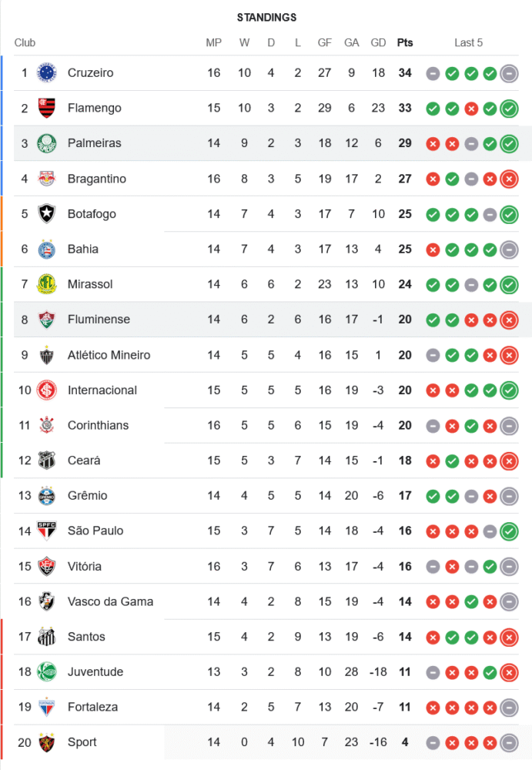Click the Palmeiras club crest icon

[47, 143]
